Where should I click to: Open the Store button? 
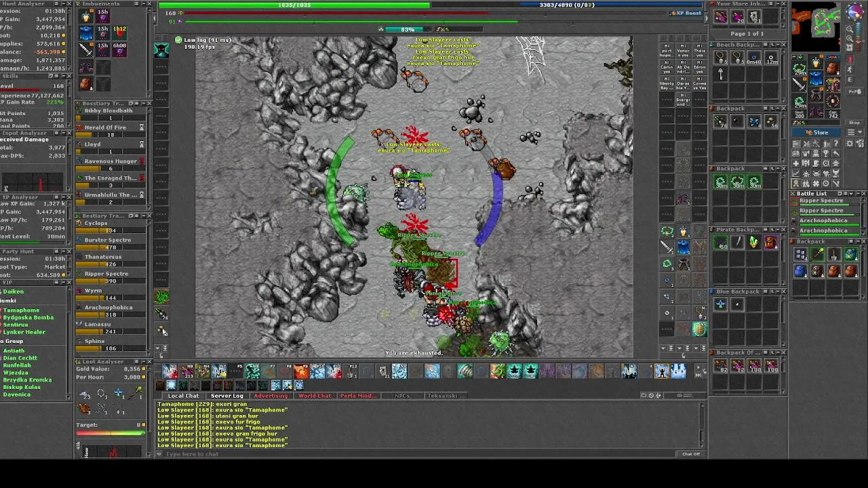[x=817, y=132]
